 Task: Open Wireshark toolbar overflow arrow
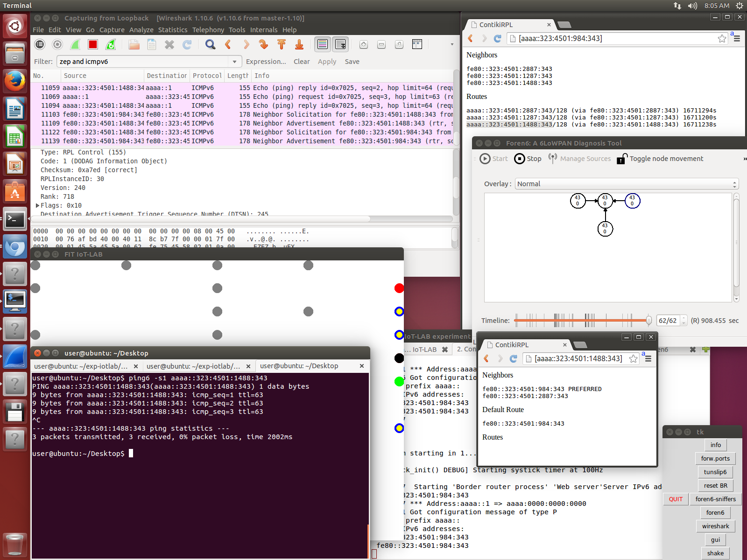click(x=452, y=44)
